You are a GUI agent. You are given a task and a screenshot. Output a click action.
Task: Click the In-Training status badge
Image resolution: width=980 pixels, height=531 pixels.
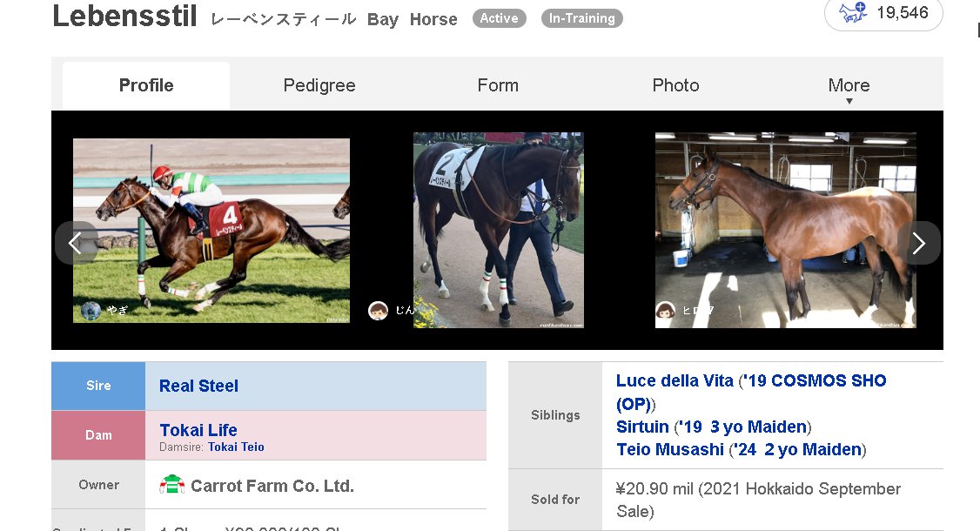[582, 18]
